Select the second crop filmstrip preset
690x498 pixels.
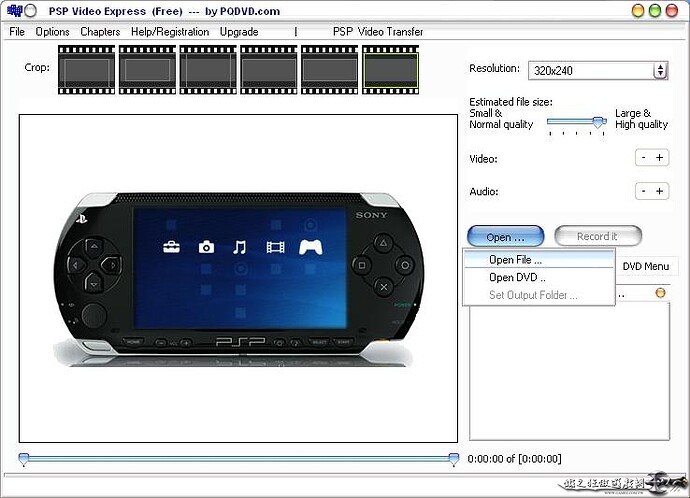(147, 70)
